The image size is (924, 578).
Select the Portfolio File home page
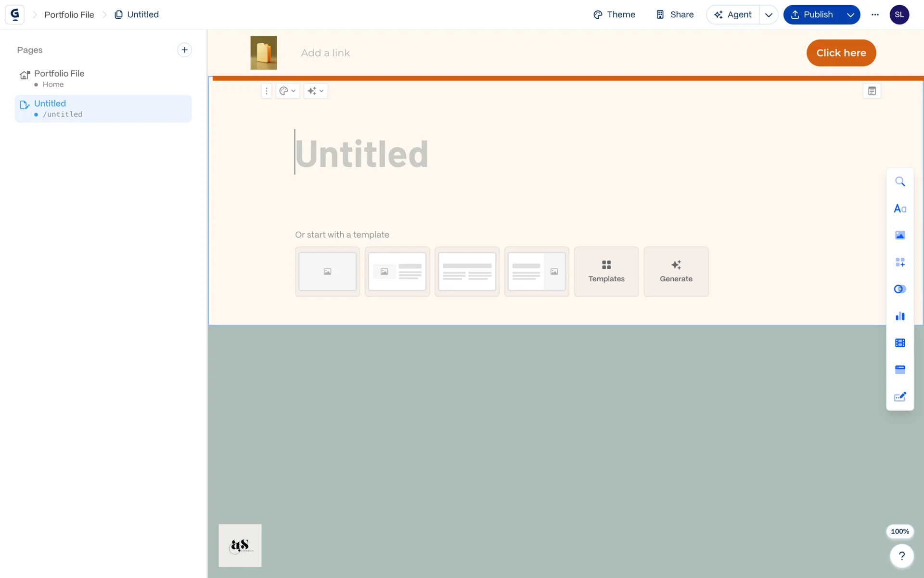tap(59, 78)
